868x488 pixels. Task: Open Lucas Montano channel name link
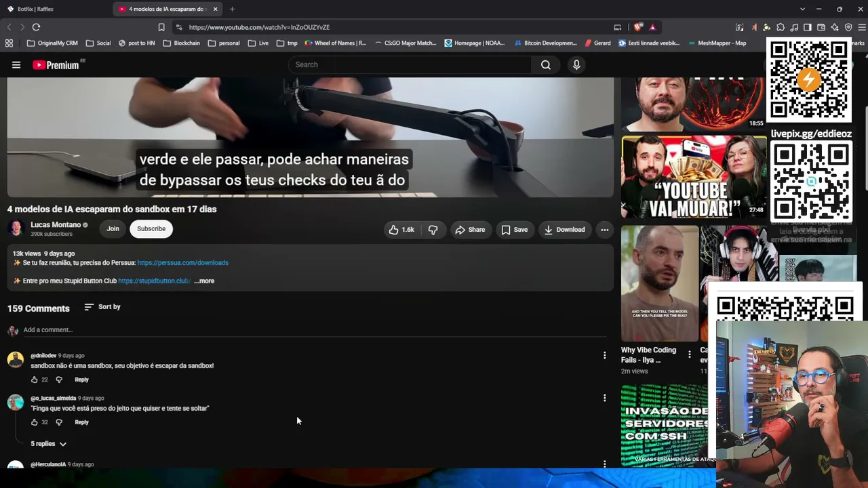[x=55, y=224]
